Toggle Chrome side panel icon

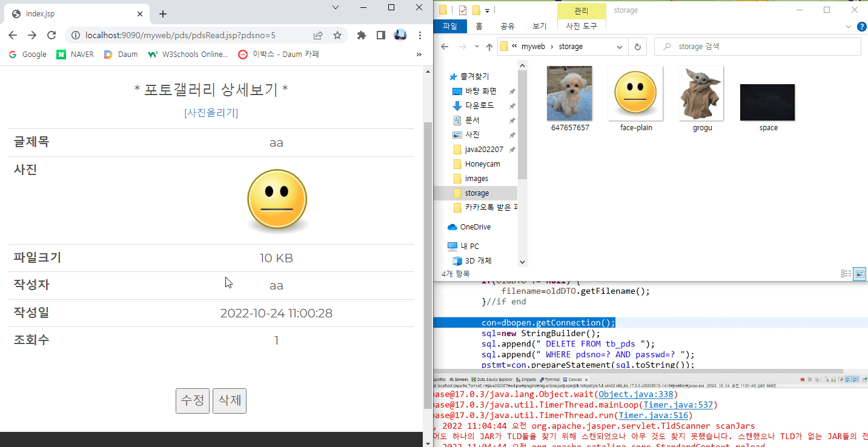pos(380,35)
